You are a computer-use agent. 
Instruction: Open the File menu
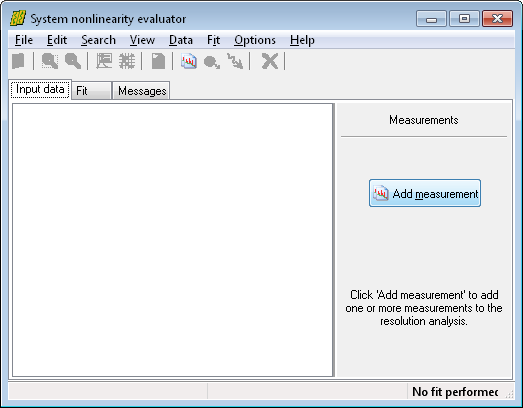click(x=24, y=40)
